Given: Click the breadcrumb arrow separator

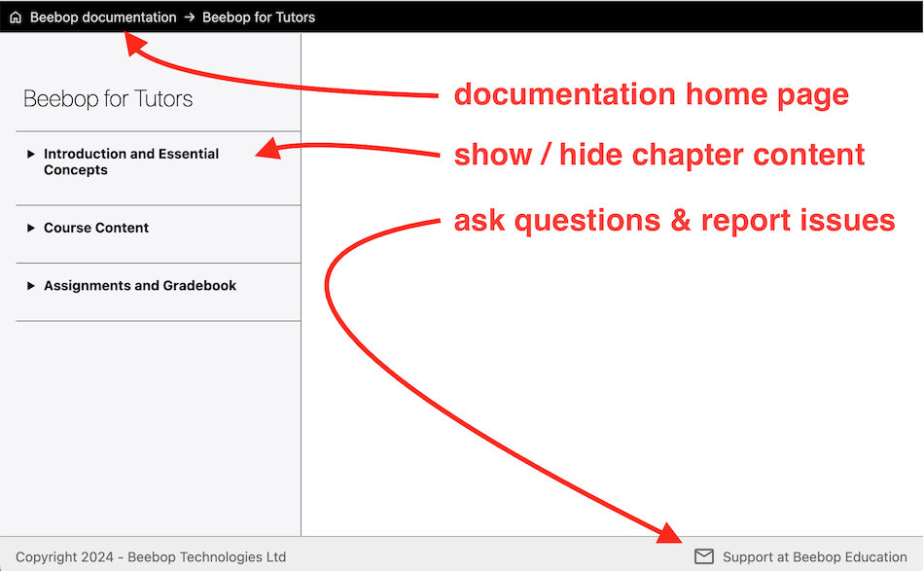Looking at the screenshot, I should 190,18.
